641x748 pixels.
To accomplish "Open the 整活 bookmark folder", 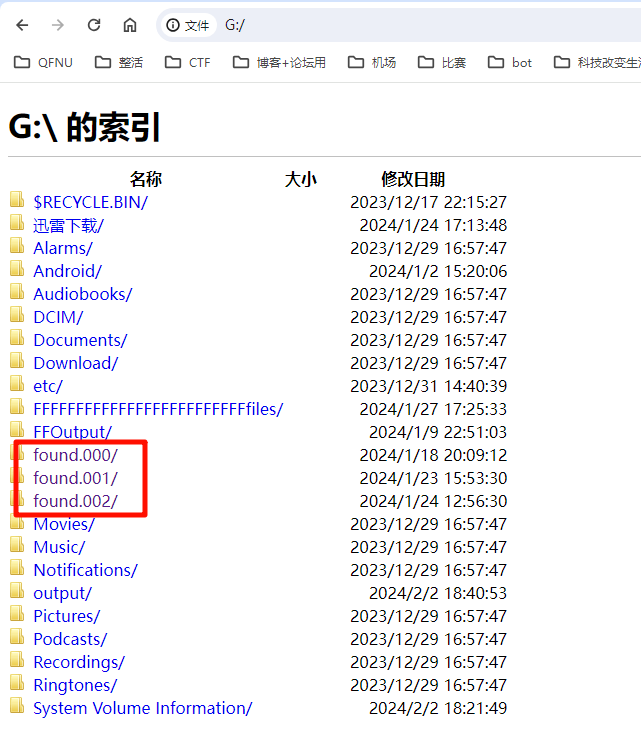I will 119,62.
